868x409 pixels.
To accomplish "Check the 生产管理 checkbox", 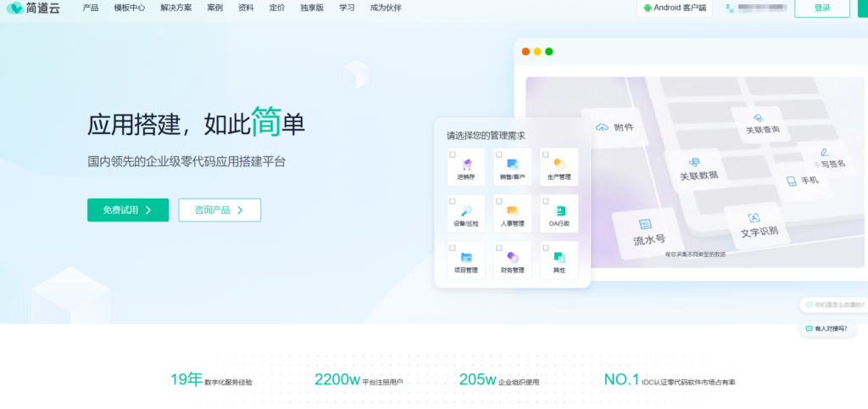I will (x=545, y=154).
